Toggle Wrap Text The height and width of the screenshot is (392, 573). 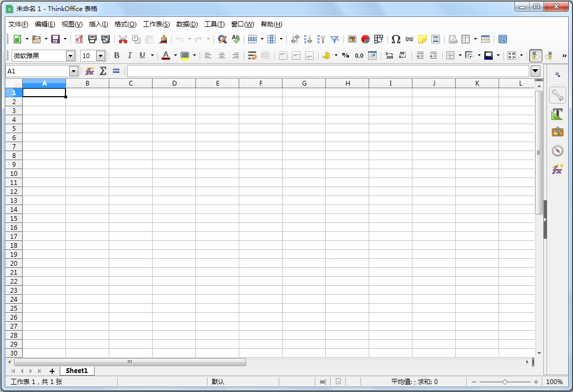coord(252,55)
